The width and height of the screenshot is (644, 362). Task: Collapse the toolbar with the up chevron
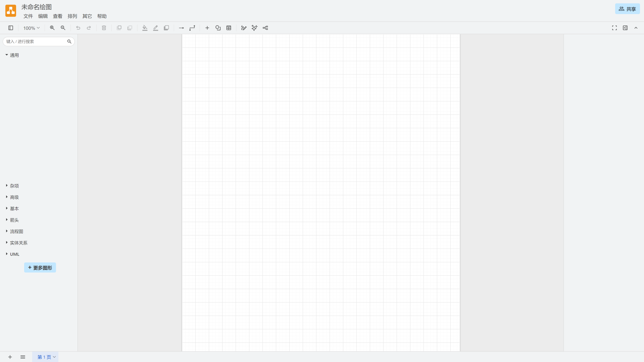pyautogui.click(x=636, y=28)
